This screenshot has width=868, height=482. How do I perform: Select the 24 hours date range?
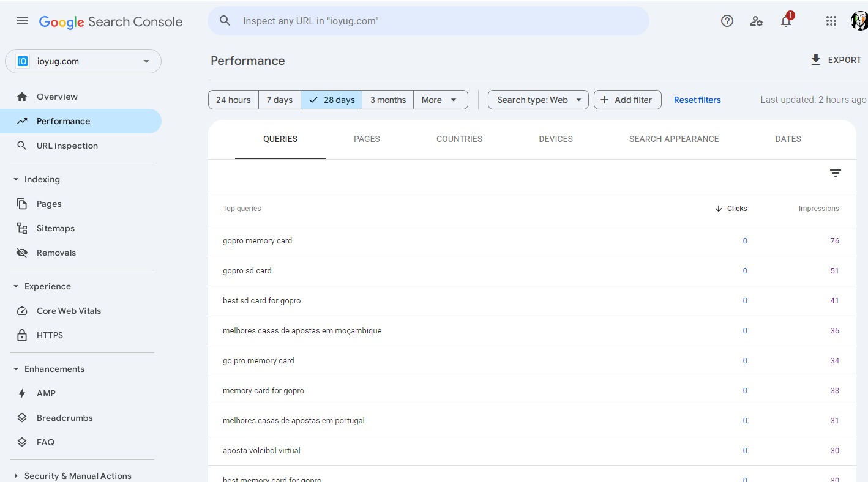click(x=233, y=100)
